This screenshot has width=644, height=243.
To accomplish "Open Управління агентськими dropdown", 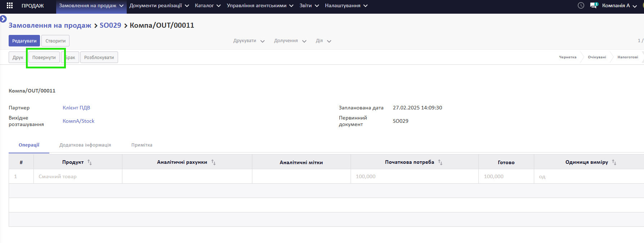I will click(x=260, y=6).
